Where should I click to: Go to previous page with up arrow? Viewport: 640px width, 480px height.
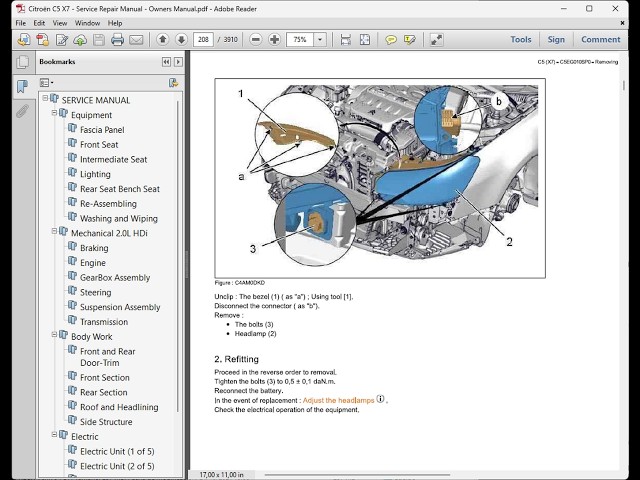coord(162,40)
